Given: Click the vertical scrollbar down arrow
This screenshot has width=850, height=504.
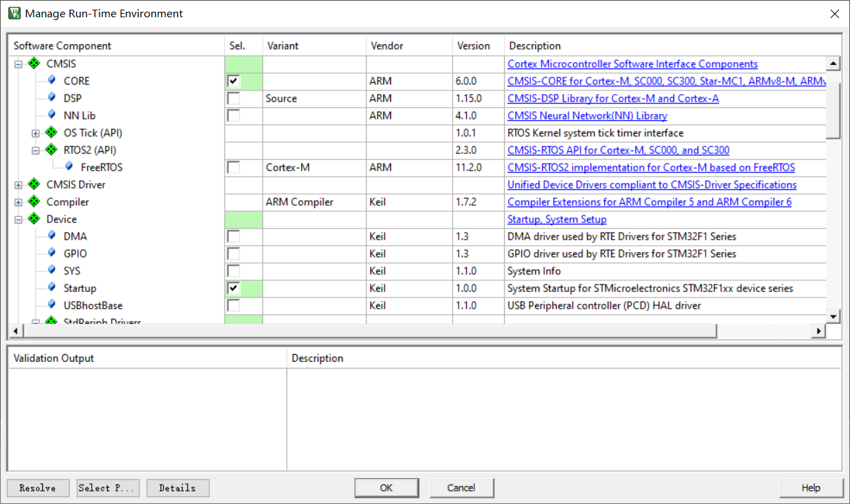Looking at the screenshot, I should [834, 316].
